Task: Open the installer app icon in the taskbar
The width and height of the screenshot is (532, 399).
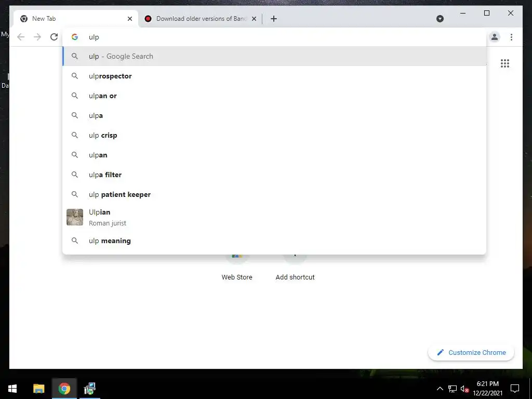Action: (90, 389)
